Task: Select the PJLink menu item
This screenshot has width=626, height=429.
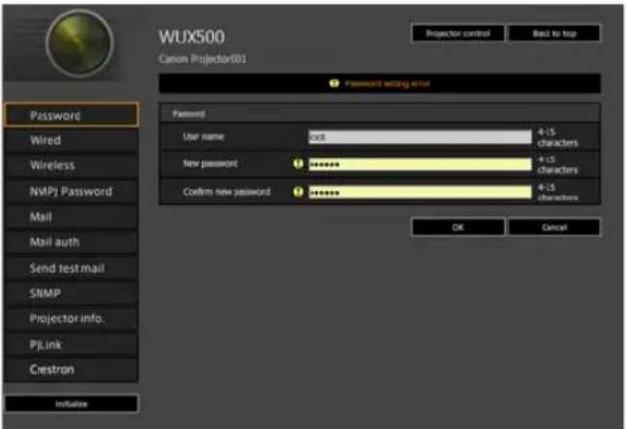Action: tap(71, 344)
